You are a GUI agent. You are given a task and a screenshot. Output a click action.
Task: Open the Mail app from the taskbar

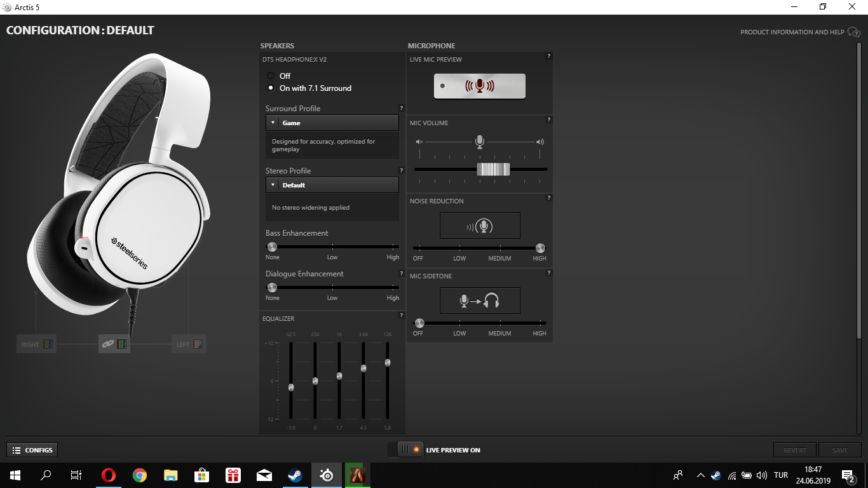(264, 475)
